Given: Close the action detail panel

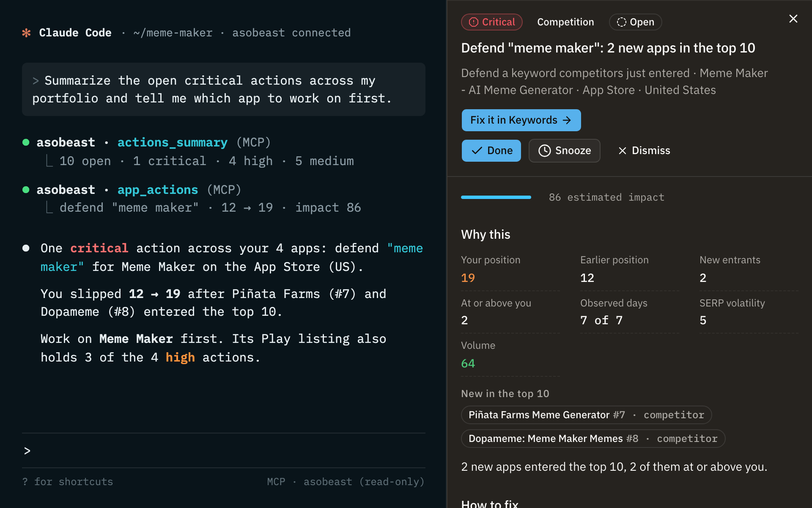Looking at the screenshot, I should point(793,19).
